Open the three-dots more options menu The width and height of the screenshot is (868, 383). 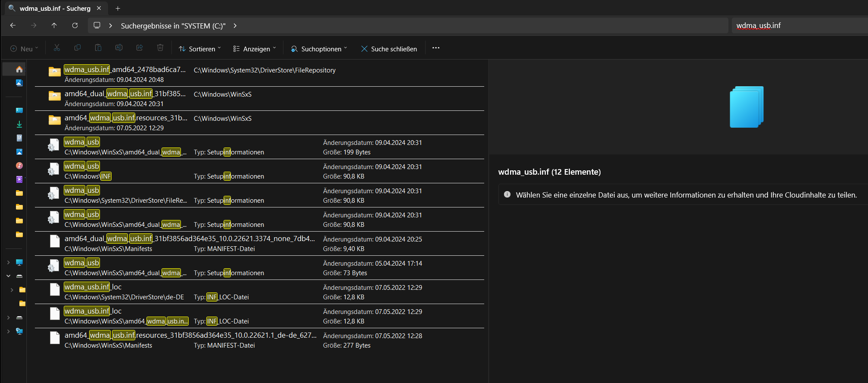436,48
